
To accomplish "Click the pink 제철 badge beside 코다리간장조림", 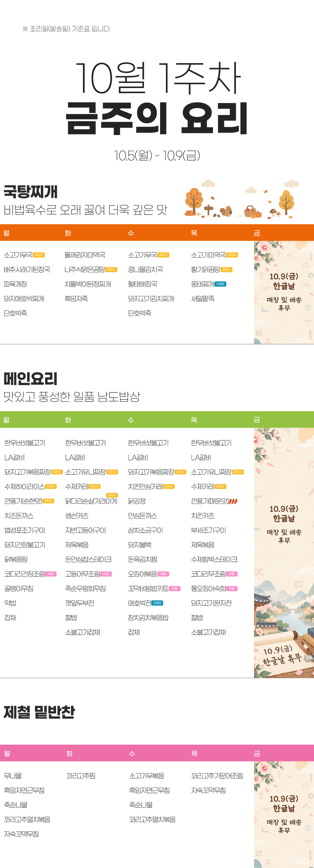I will click(x=51, y=574).
